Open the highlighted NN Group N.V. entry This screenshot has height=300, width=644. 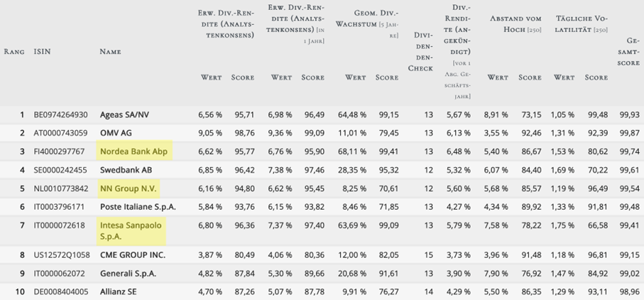point(129,188)
